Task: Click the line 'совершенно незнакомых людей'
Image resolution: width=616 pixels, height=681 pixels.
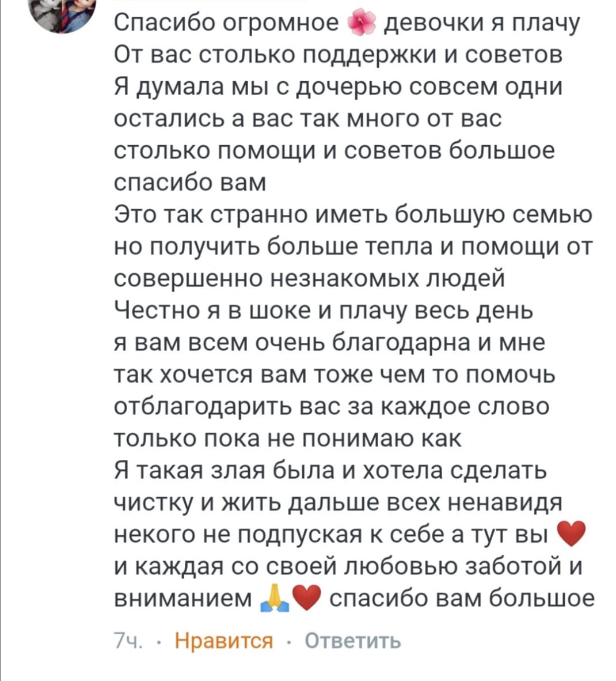Action: coord(310,279)
